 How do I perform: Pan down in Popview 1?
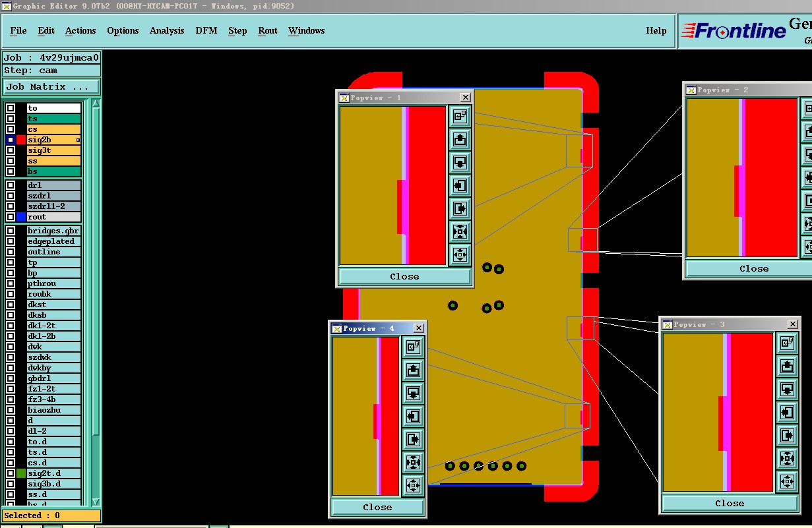click(x=460, y=162)
